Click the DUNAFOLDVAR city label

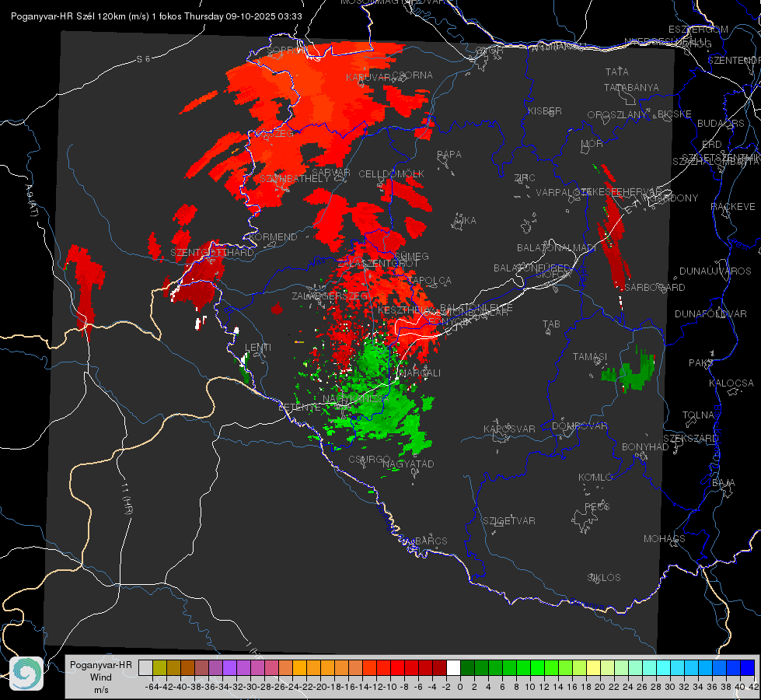pos(710,313)
